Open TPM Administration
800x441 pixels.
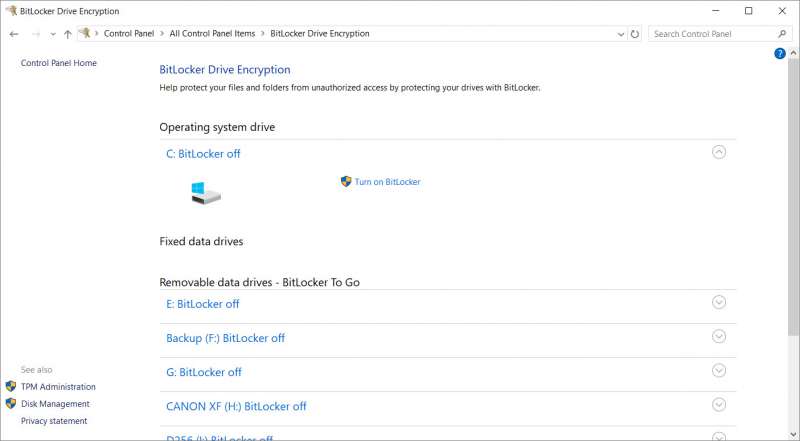[x=58, y=386]
